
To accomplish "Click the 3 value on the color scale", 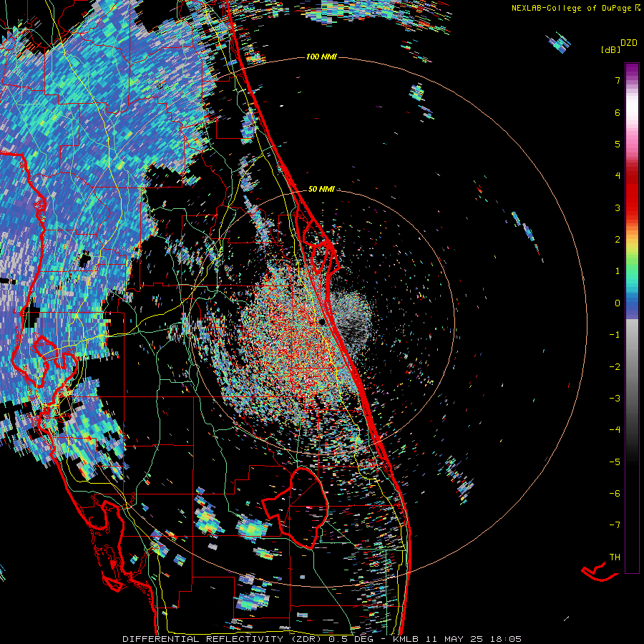I will coord(618,208).
